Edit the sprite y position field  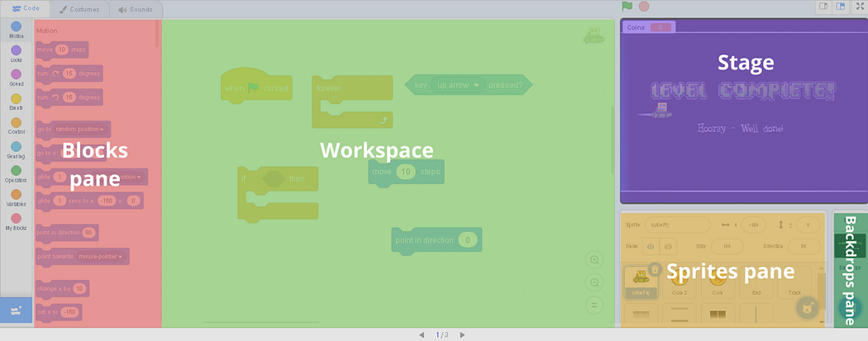(x=808, y=225)
